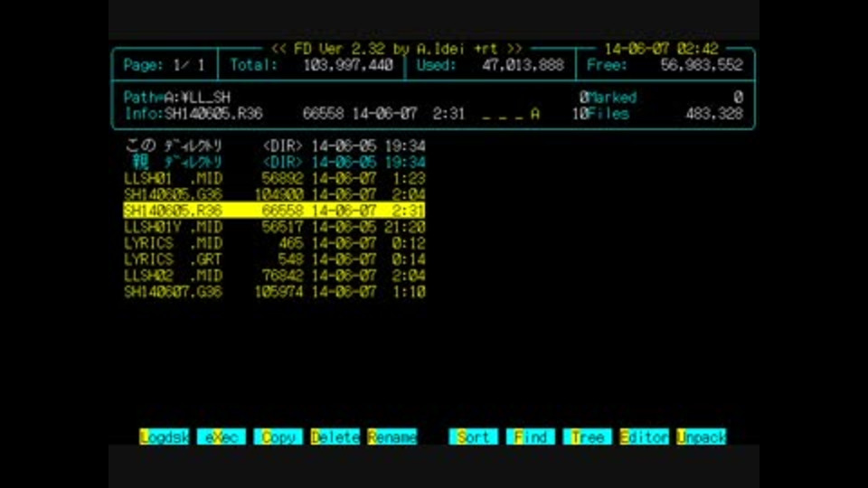Click the 483,328 files size total

[714, 114]
